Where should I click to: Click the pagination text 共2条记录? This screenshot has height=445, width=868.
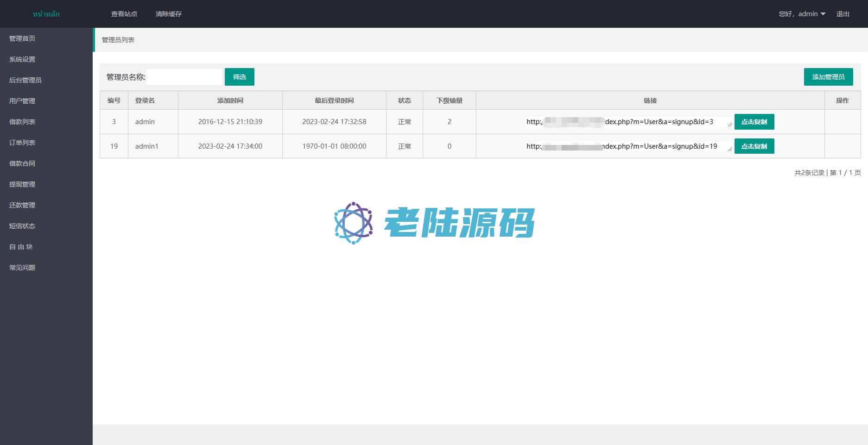pos(810,173)
